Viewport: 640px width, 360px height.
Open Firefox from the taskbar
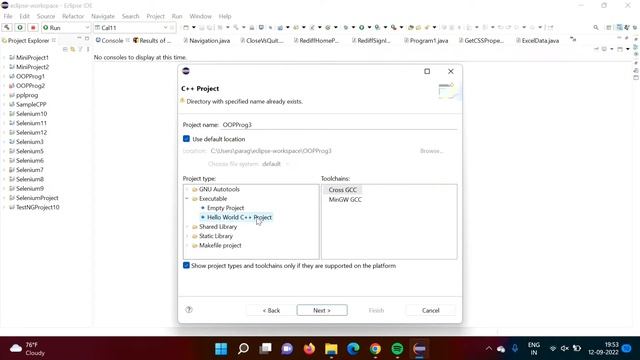309,349
